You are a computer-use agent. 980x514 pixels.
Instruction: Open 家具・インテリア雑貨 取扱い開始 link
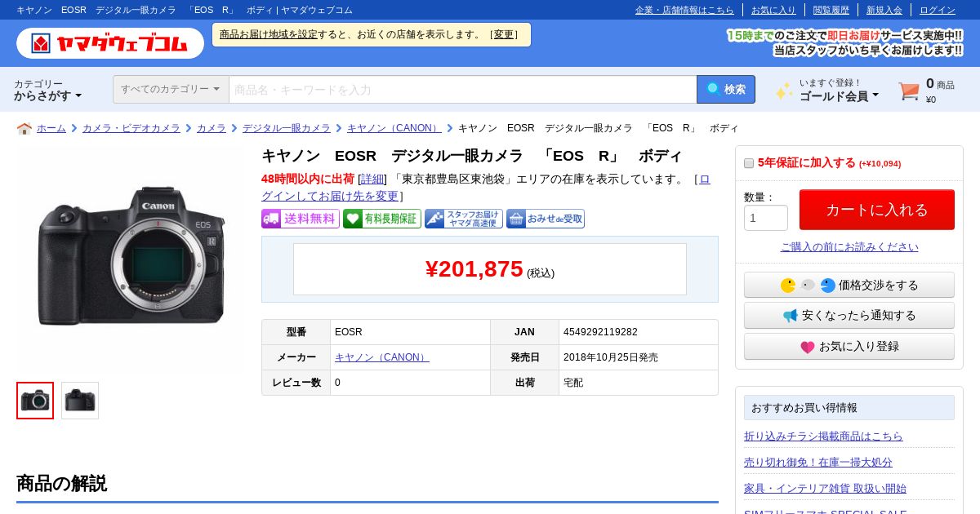[825, 489]
